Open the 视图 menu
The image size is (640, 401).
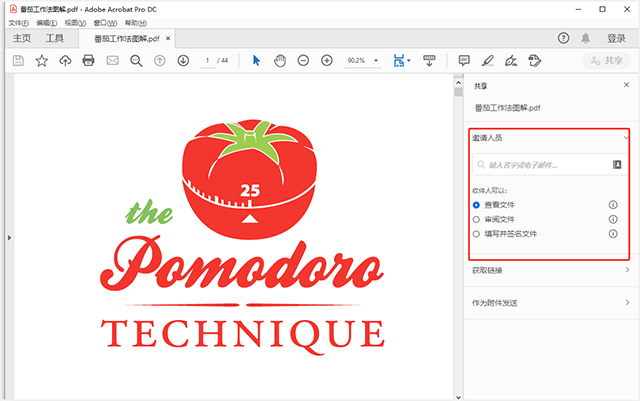tap(75, 23)
